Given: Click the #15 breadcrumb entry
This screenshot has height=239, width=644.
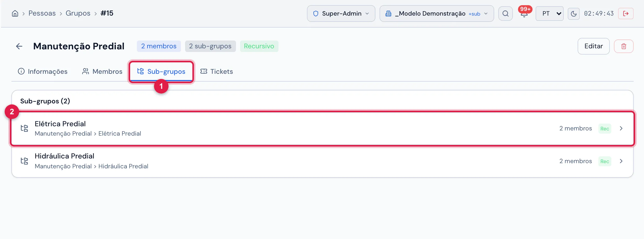Looking at the screenshot, I should click(x=107, y=13).
